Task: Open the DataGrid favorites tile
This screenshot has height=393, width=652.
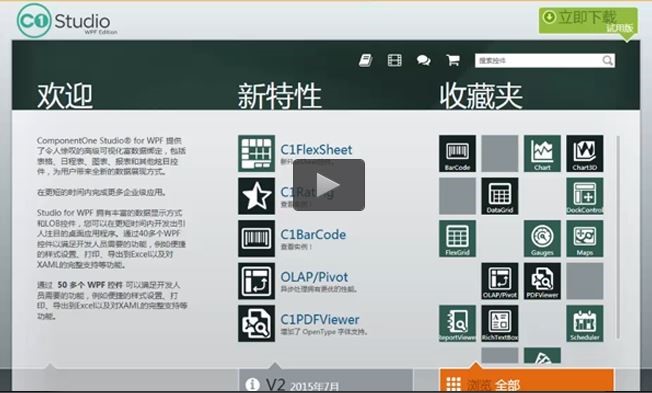Action: [x=500, y=196]
